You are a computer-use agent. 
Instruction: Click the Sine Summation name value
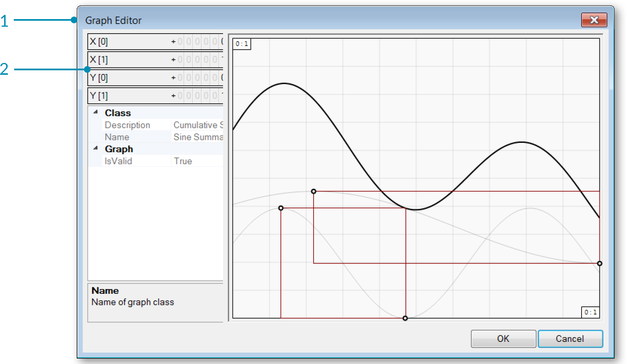pos(198,137)
